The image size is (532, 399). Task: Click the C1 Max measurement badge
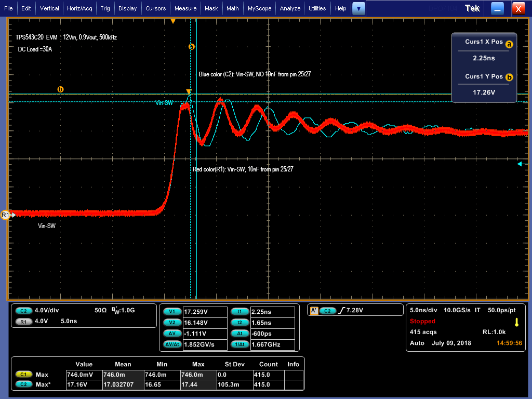23,375
